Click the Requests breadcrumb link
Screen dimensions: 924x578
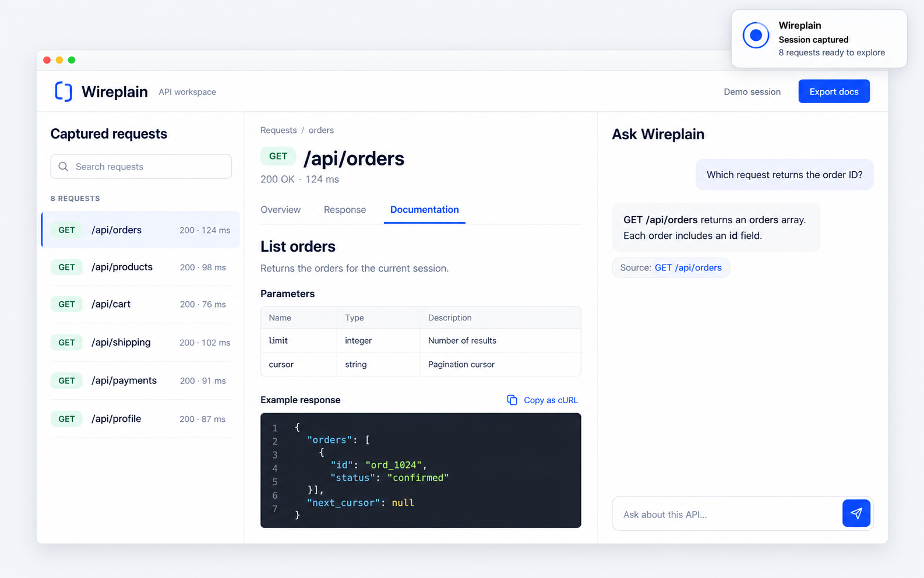[x=278, y=131]
